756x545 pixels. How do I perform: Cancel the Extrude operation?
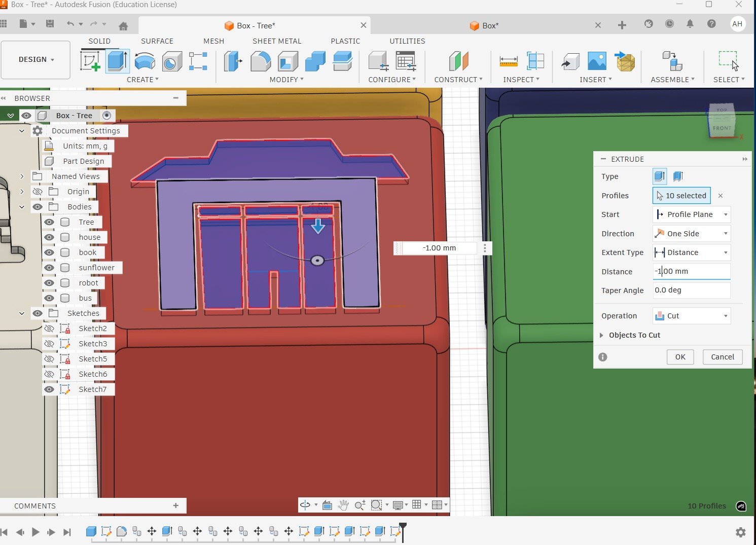pyautogui.click(x=722, y=357)
